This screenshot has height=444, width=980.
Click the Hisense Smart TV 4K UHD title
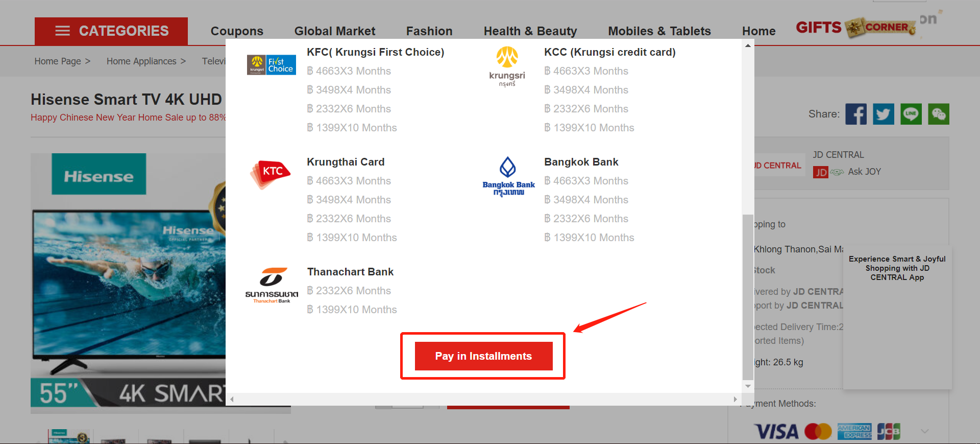pos(127,99)
